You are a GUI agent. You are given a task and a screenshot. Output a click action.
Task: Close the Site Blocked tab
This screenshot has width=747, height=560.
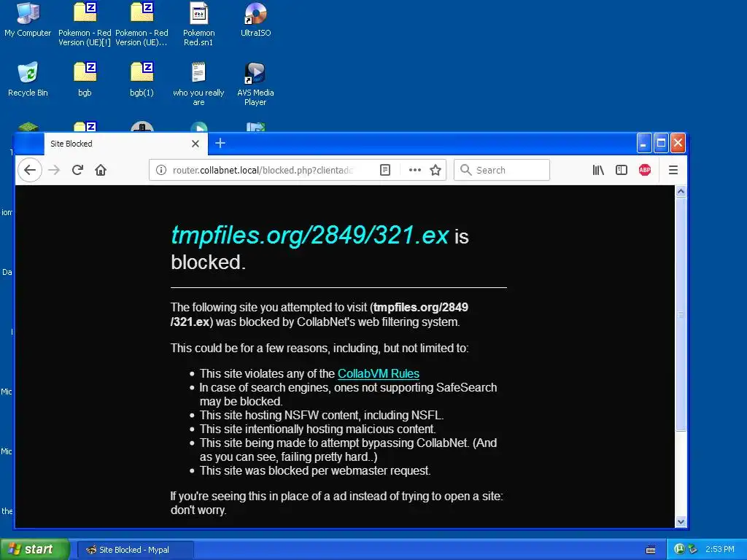click(x=196, y=144)
